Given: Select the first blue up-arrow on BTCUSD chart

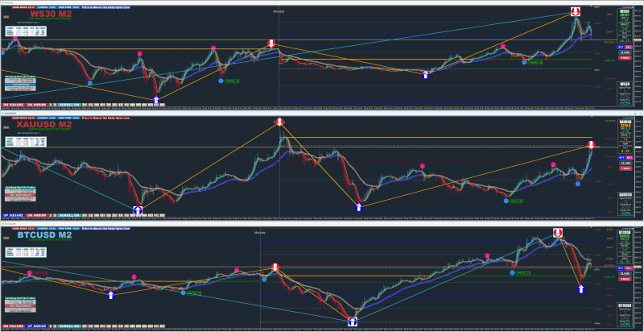Looking at the screenshot, I should (110, 295).
